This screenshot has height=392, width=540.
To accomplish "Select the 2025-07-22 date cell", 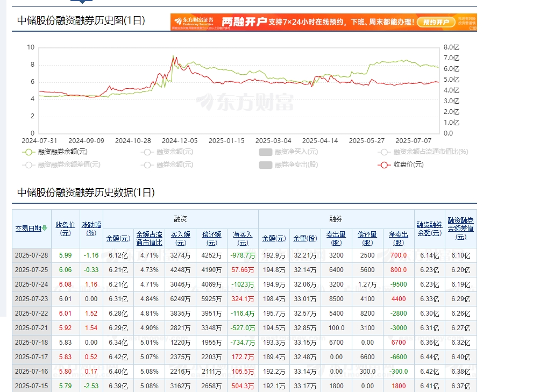I will (32, 313).
